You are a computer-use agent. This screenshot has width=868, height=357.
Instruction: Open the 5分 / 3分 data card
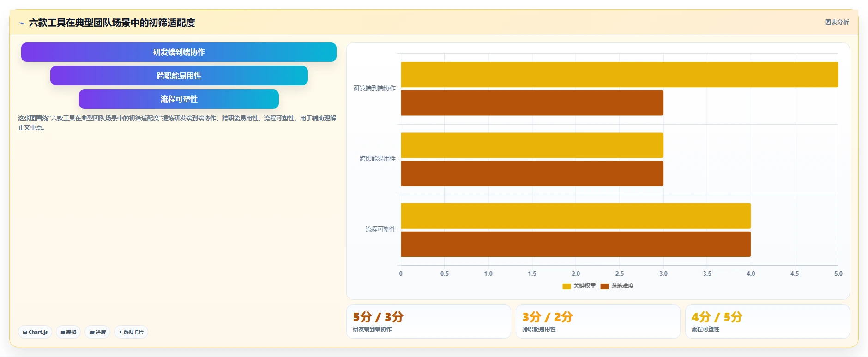pos(428,321)
